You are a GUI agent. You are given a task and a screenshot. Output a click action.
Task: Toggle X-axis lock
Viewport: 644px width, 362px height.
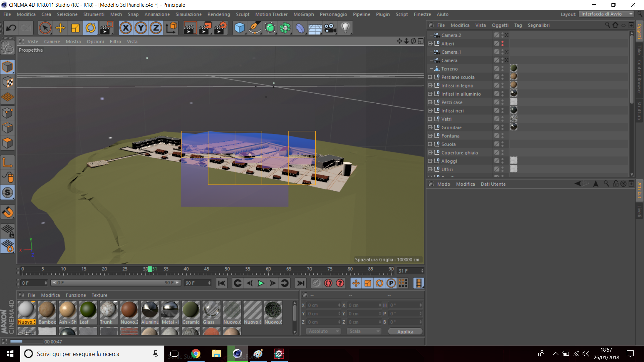pos(126,28)
